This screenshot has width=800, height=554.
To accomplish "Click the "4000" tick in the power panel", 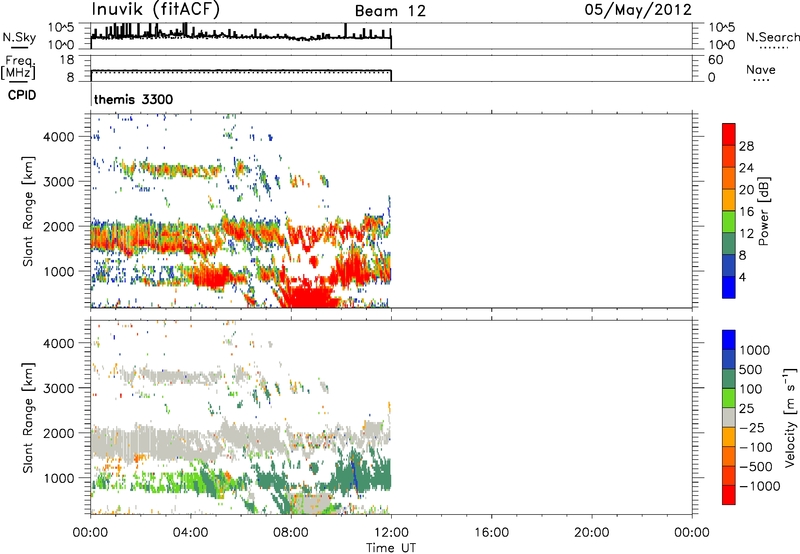I will coord(59,137).
